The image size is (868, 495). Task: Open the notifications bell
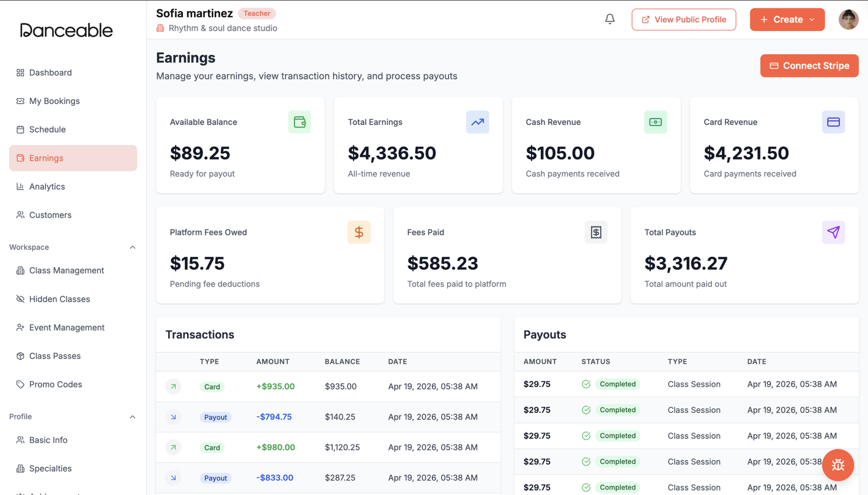[610, 20]
